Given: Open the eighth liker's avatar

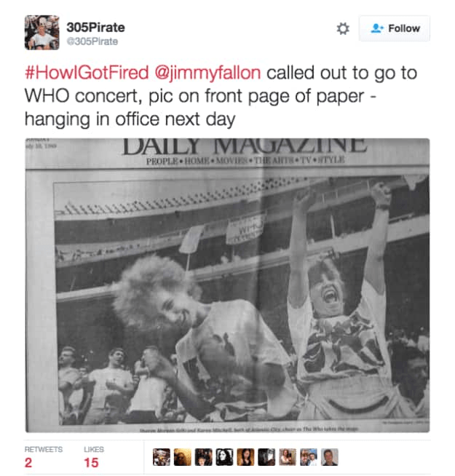Looking at the screenshot, I should point(309,457).
